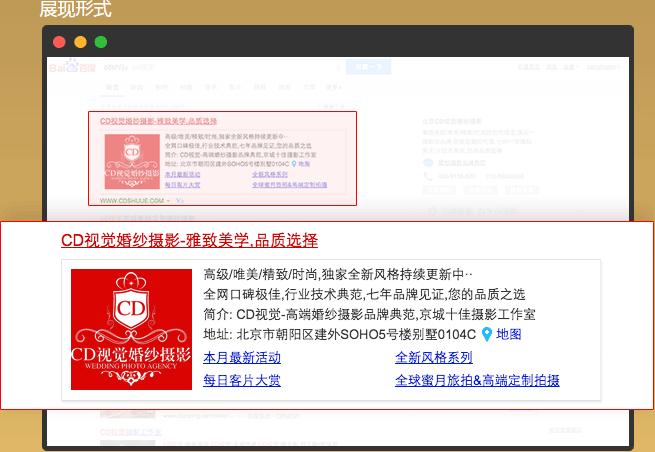Click the Baidu paw logo in the browser mockup
The width and height of the screenshot is (655, 452).
click(72, 66)
